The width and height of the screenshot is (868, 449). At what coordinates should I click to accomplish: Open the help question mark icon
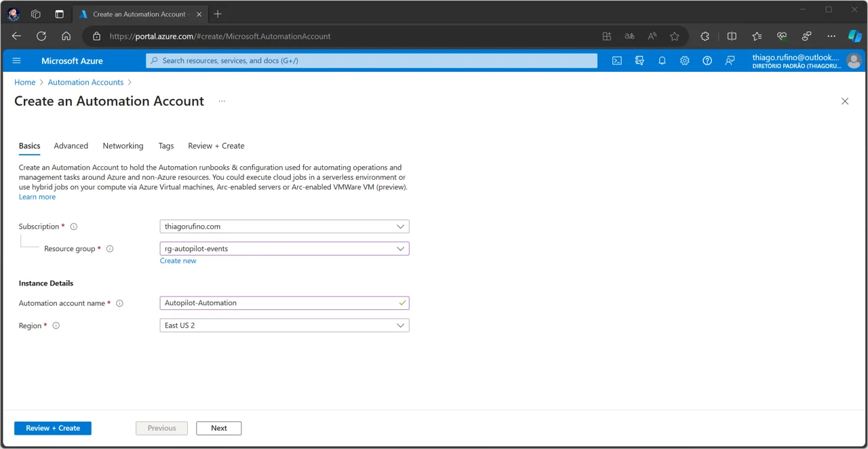tap(707, 60)
